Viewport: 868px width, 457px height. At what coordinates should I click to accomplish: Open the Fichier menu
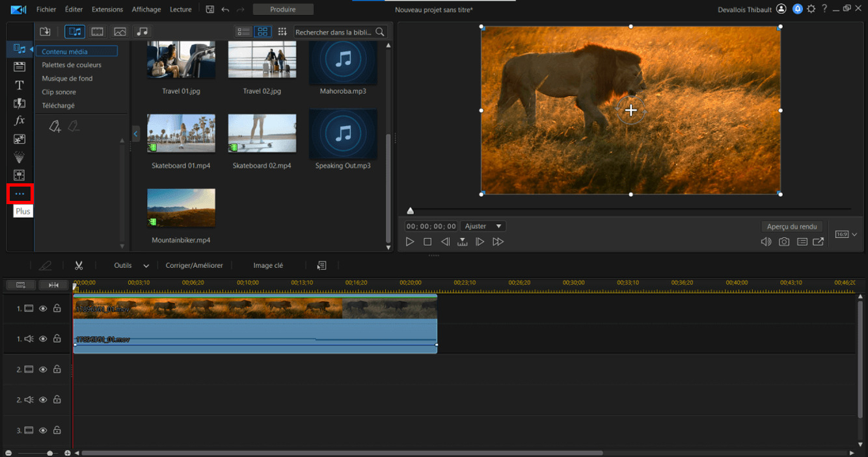tap(46, 10)
